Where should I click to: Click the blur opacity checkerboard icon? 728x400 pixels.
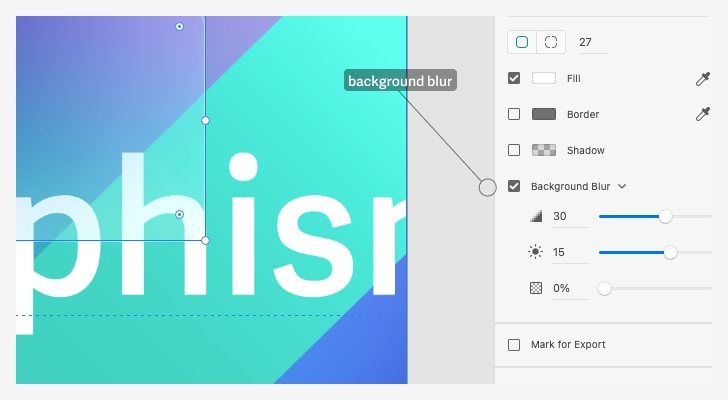point(535,288)
